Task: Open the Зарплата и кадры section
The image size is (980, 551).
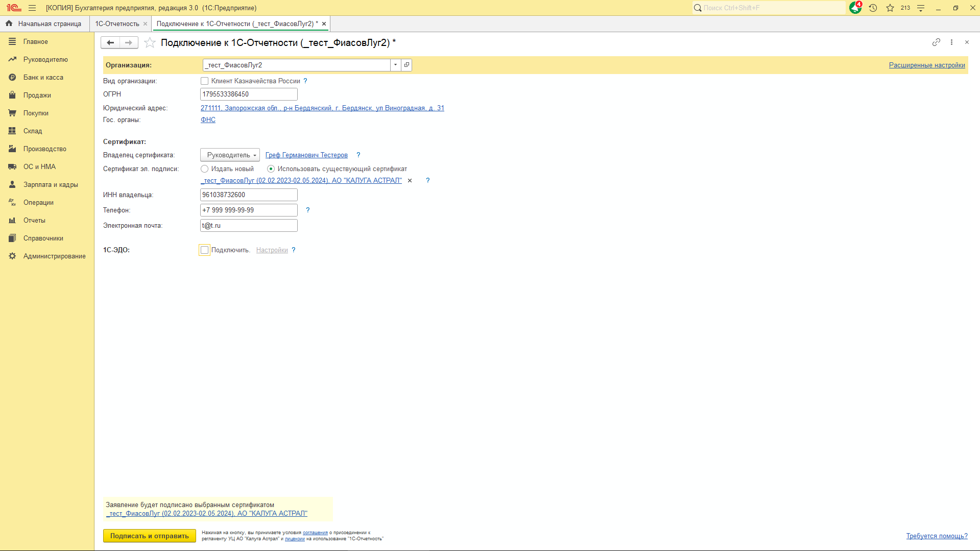Action: tap(47, 184)
